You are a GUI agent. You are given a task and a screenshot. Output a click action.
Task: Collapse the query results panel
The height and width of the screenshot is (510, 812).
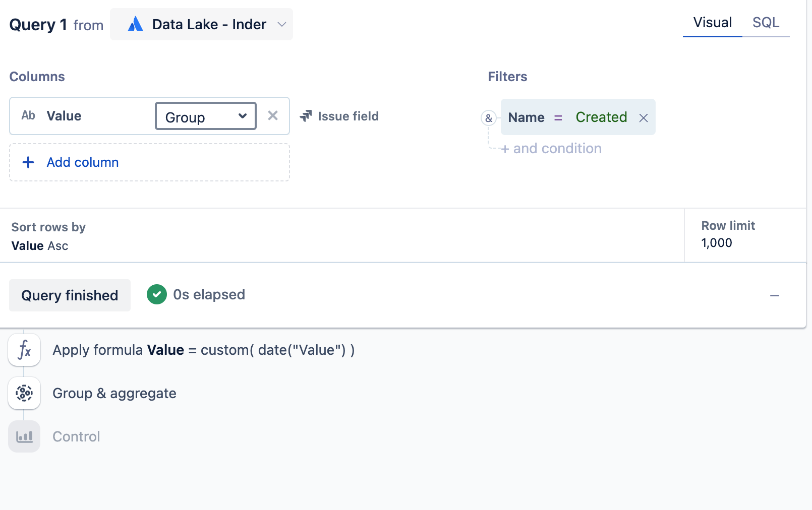coord(775,295)
